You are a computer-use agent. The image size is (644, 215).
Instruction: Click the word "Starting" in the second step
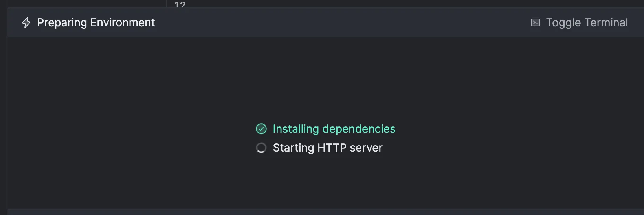(294, 148)
